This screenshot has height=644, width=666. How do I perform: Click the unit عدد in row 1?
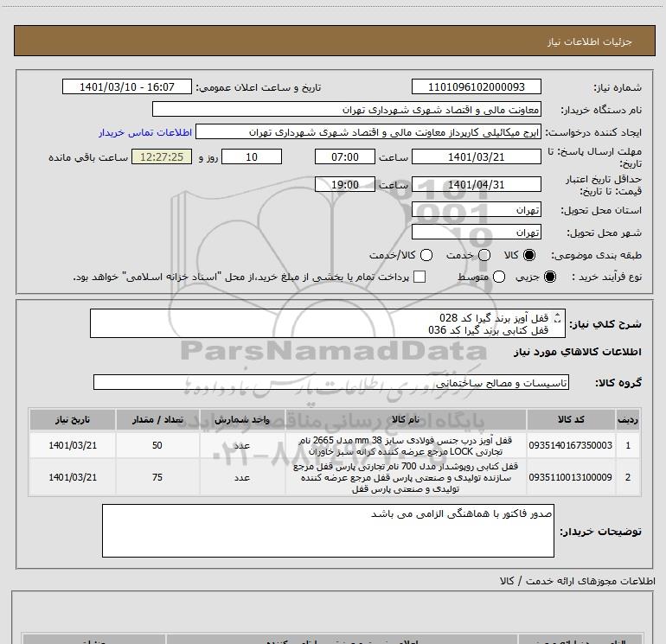point(241,445)
